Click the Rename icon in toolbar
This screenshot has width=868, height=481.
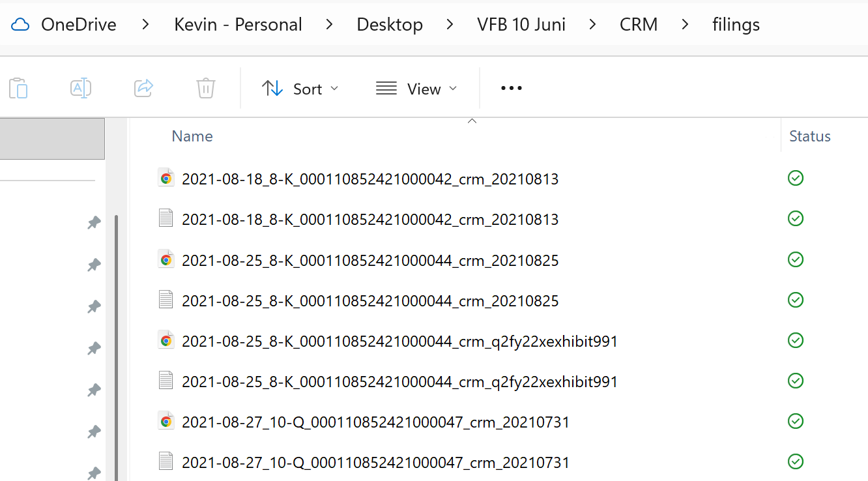[81, 88]
